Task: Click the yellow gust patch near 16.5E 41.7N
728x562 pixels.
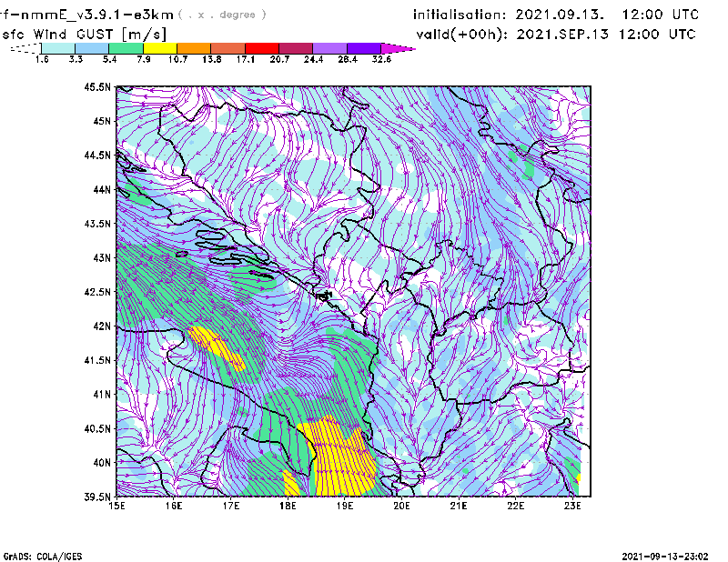Action: tap(217, 348)
